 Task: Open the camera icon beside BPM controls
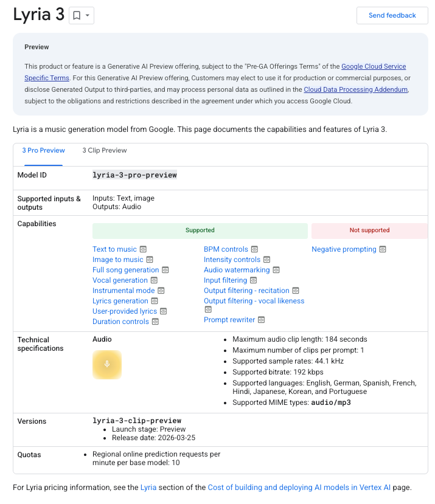254,249
